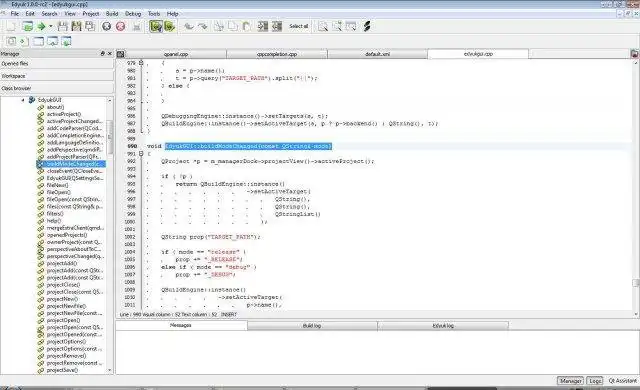
Task: Open the Opened files section
Action: (x=57, y=64)
